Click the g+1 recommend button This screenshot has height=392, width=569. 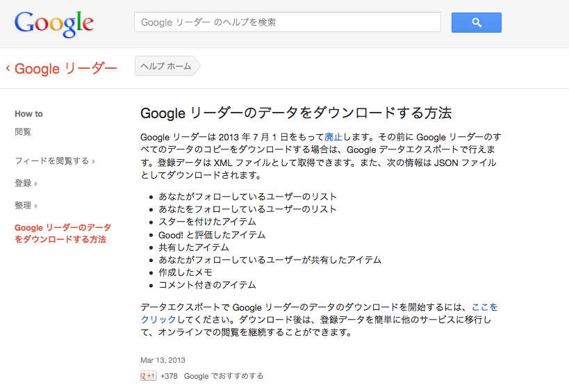149,376
